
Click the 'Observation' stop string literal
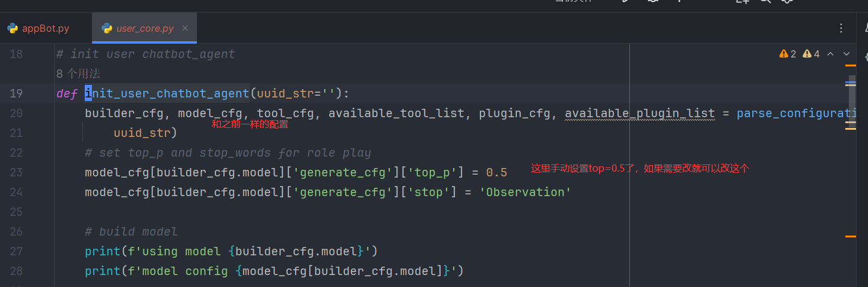526,193
